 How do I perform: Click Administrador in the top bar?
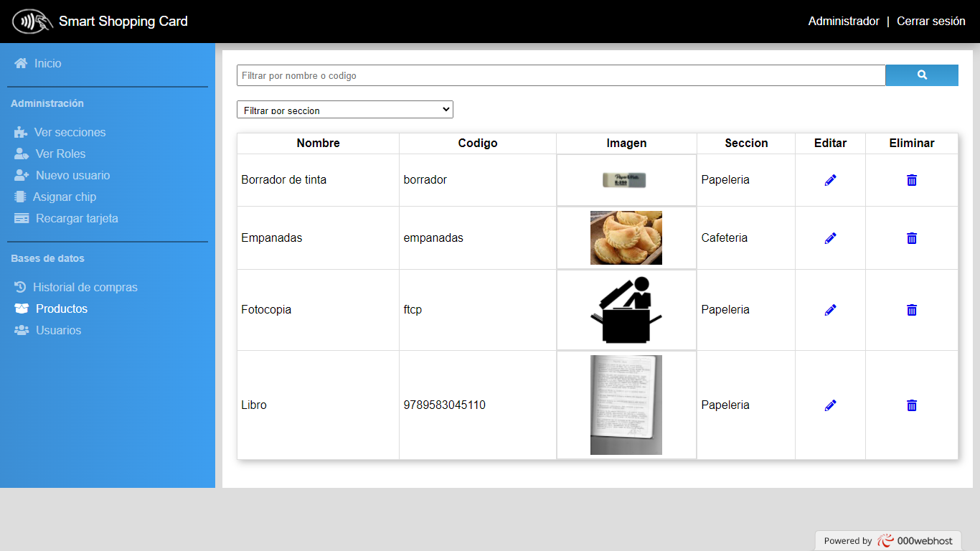[x=844, y=22]
